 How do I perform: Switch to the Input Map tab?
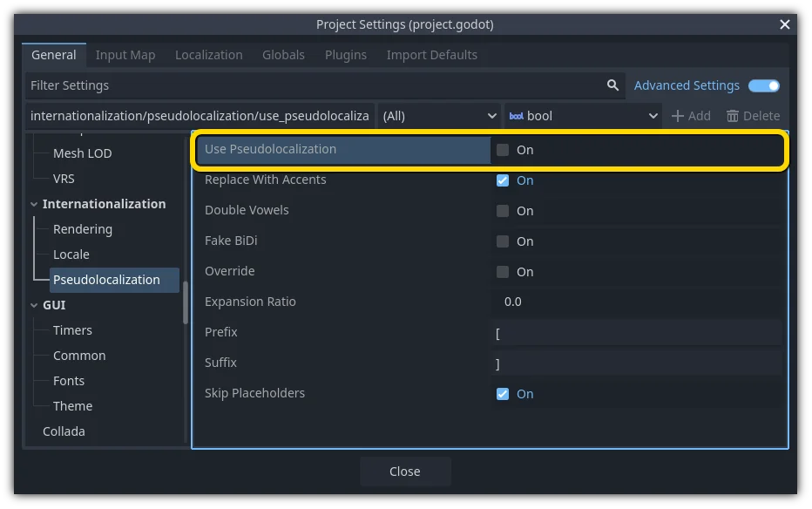[x=125, y=54]
